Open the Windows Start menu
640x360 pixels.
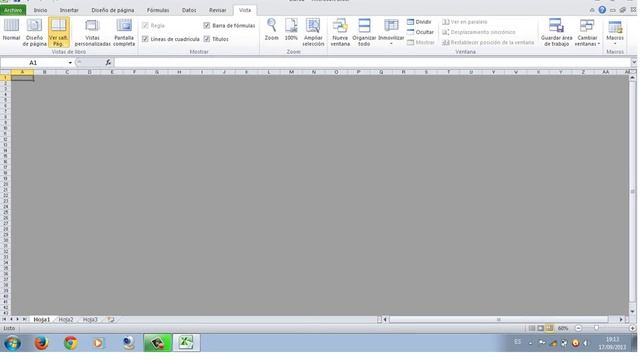pos(12,343)
